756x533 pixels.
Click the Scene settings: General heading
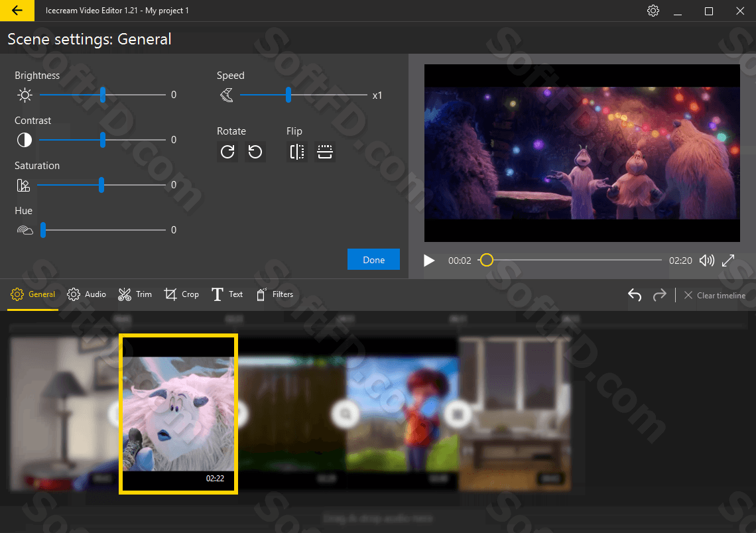(x=90, y=39)
